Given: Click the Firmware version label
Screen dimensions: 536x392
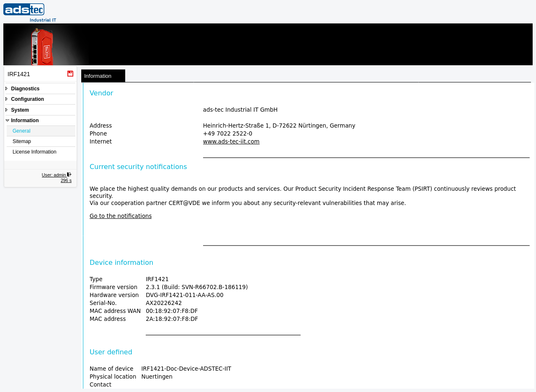Looking at the screenshot, I should pos(113,287).
